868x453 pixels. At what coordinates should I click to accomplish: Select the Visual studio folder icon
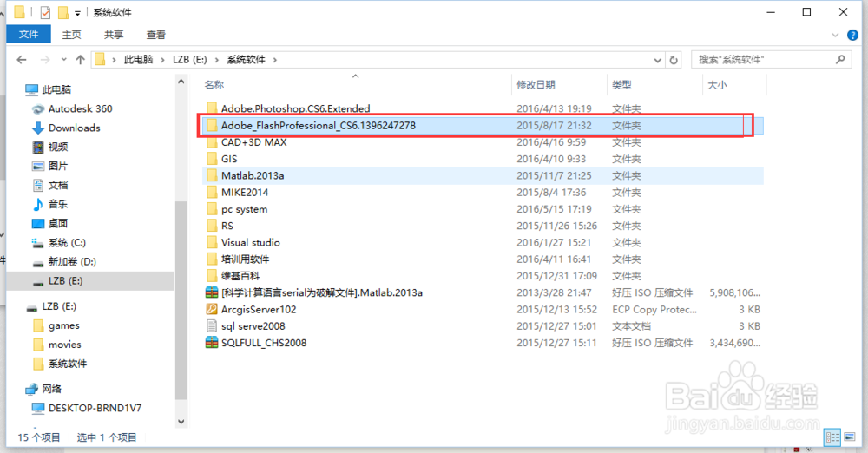pyautogui.click(x=212, y=243)
